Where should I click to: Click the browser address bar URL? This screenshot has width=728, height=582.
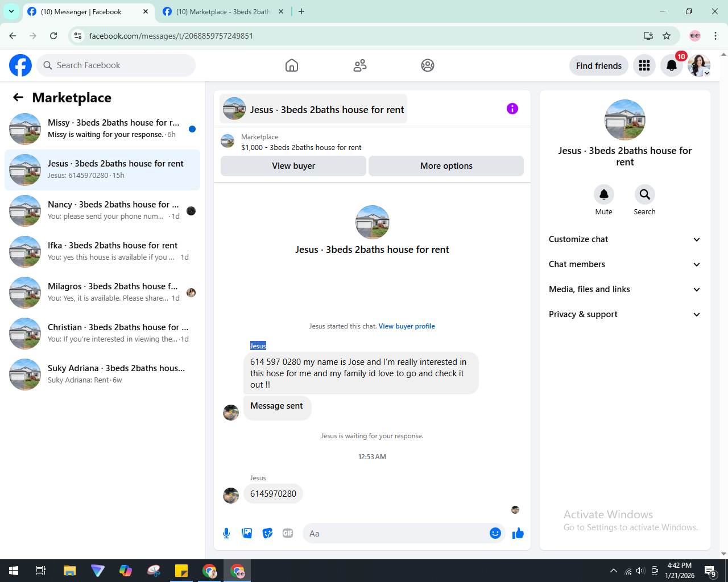[x=171, y=36]
